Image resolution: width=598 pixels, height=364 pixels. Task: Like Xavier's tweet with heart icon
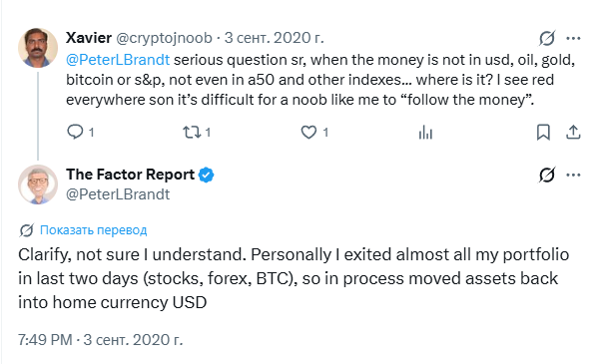[308, 133]
